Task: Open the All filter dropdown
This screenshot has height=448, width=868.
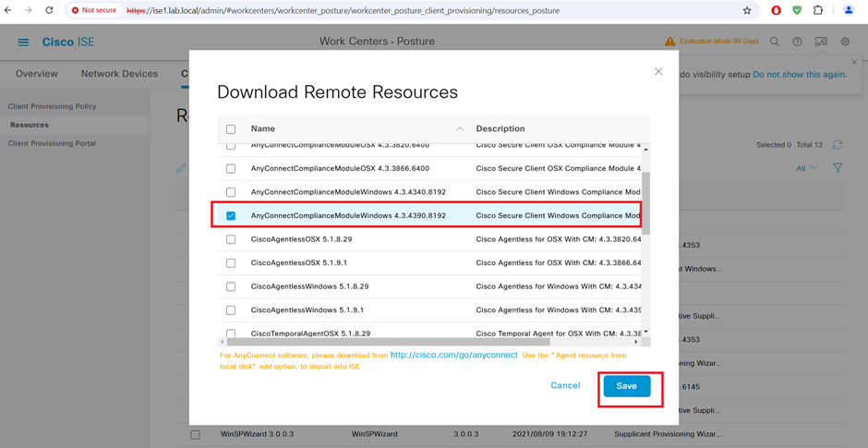Action: (806, 168)
